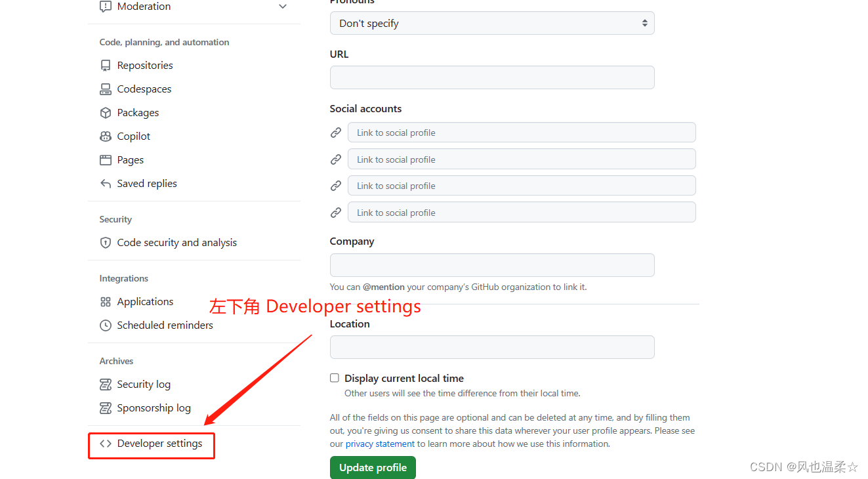Screen dimensions: 868x479
Task: Click the Codespaces monitor icon
Action: [106, 89]
